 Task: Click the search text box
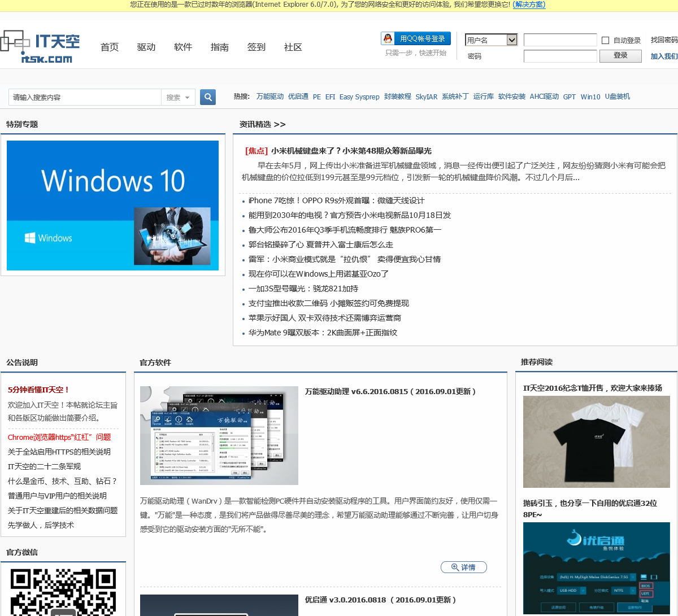pos(85,97)
